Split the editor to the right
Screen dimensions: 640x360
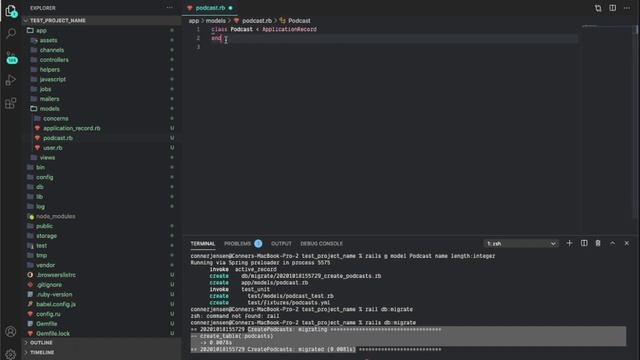pos(613,8)
